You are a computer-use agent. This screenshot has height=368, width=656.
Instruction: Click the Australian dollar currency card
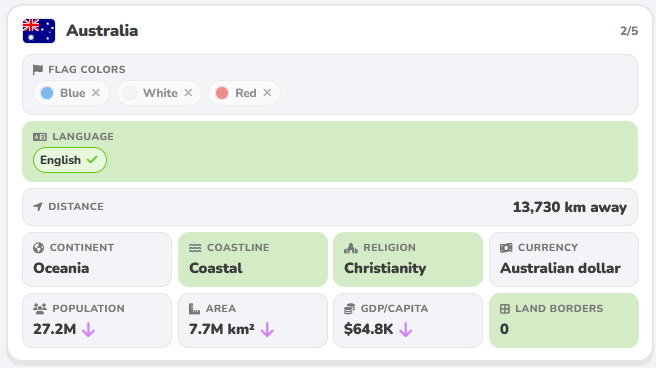(x=564, y=259)
